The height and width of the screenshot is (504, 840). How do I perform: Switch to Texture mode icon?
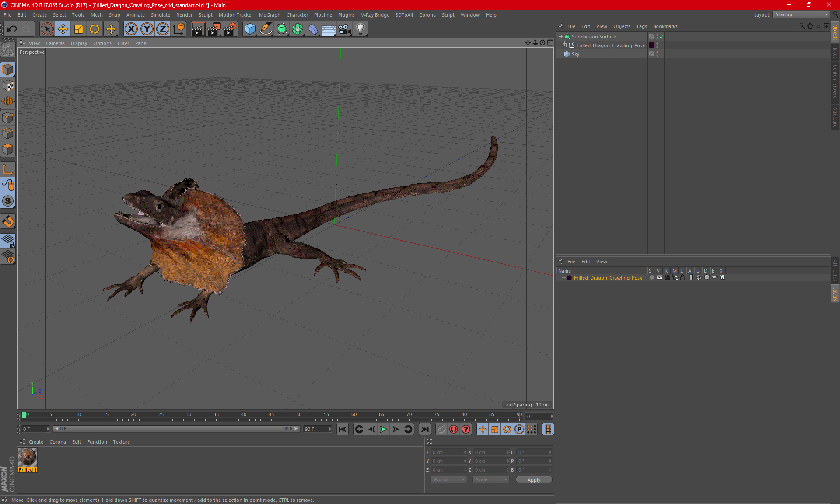tap(8, 86)
